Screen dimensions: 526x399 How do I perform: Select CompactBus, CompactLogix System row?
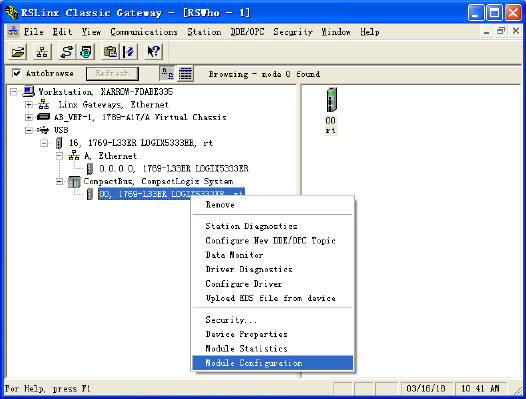point(158,182)
